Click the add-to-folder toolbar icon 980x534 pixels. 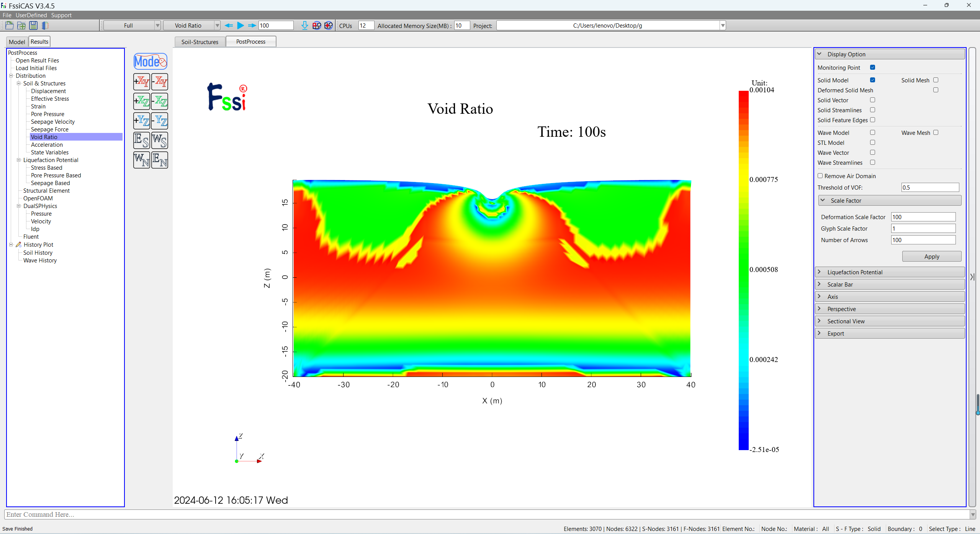21,26
